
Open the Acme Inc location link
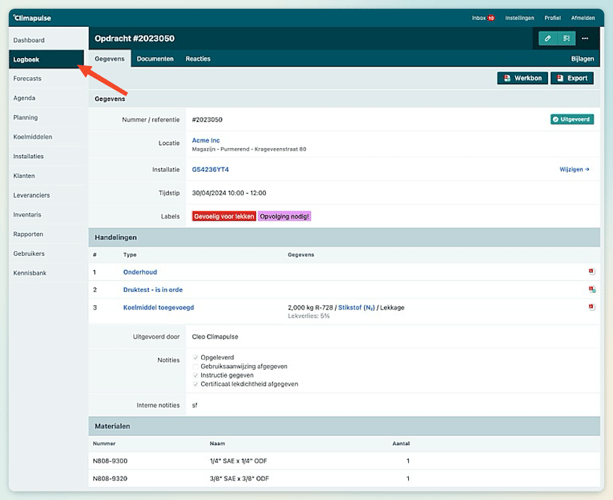point(206,141)
